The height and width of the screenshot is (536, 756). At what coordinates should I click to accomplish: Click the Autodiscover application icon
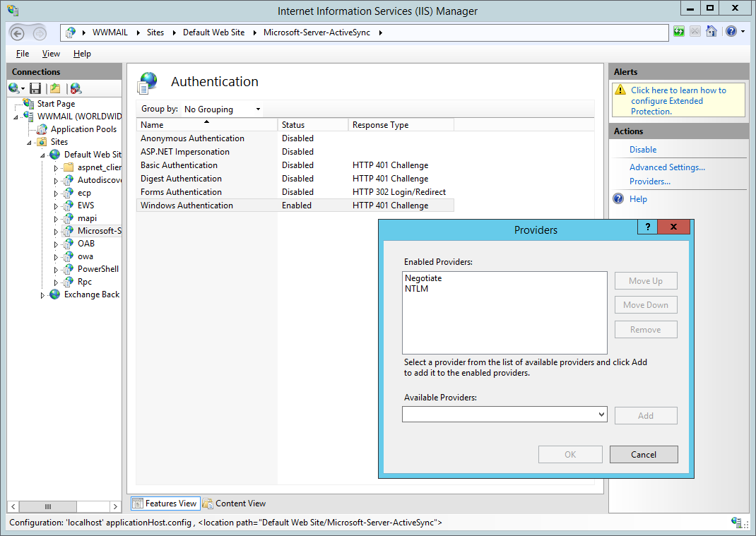tap(69, 180)
